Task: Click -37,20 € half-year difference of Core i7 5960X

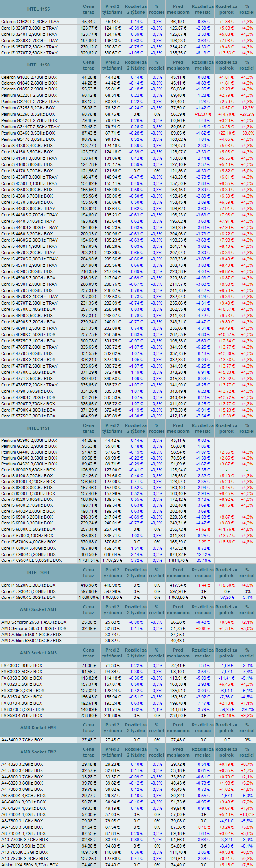Action: (227, 597)
